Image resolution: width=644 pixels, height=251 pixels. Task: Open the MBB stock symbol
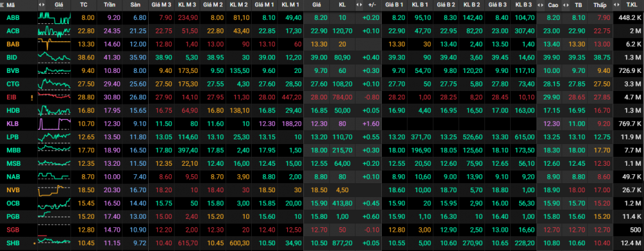(14, 150)
